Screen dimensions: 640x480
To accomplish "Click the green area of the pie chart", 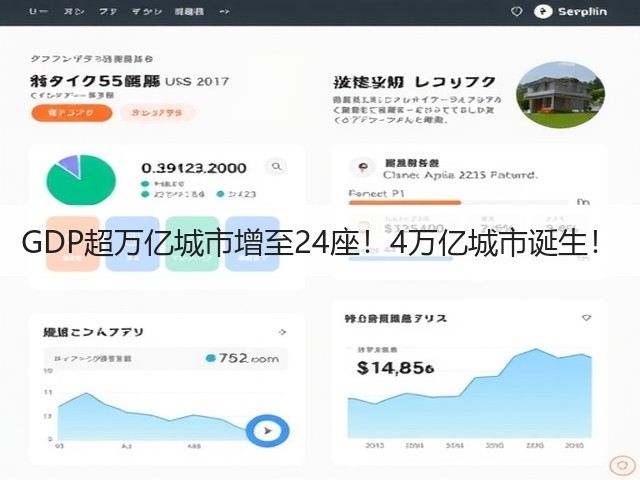I will [x=82, y=186].
